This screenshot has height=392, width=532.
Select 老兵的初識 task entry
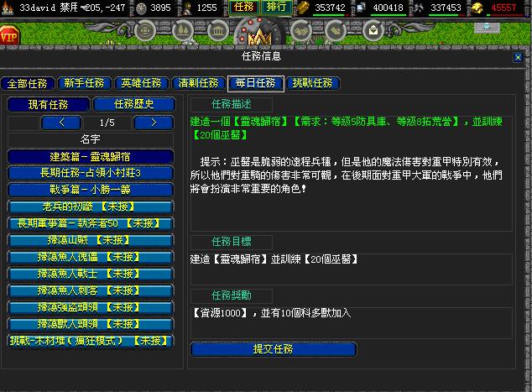tap(91, 206)
